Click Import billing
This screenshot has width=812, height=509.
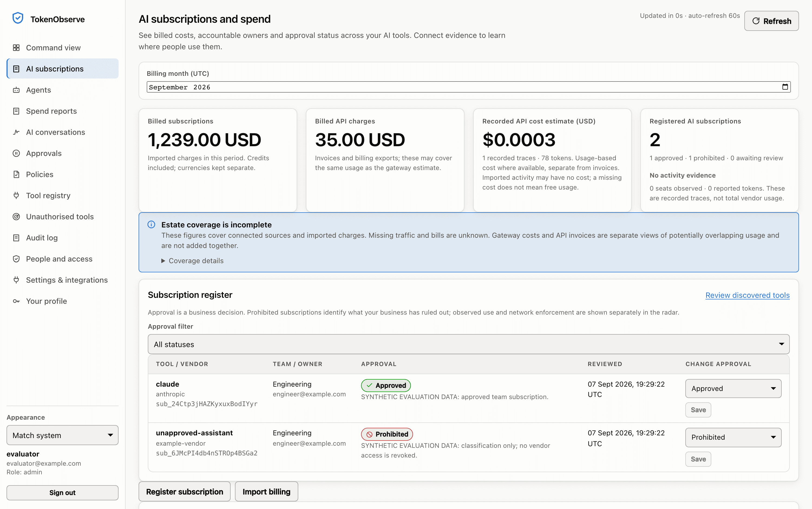(x=266, y=491)
